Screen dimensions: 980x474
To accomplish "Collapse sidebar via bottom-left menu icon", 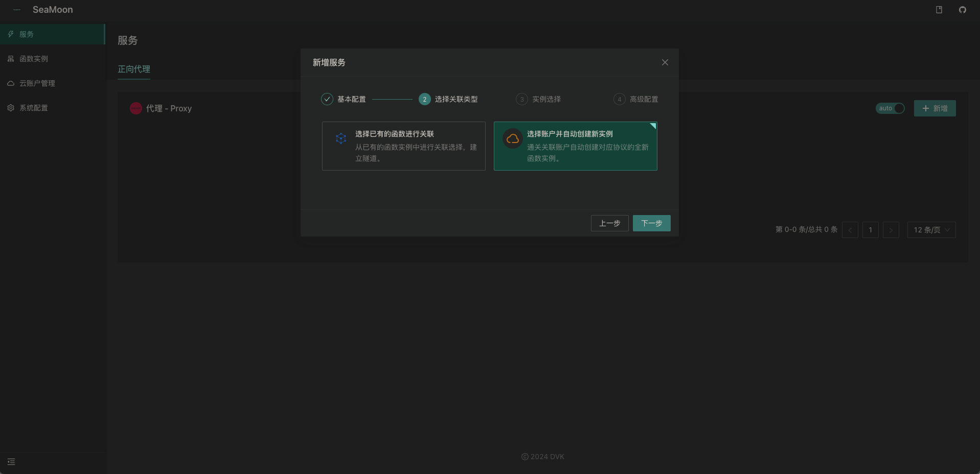I will (11, 462).
